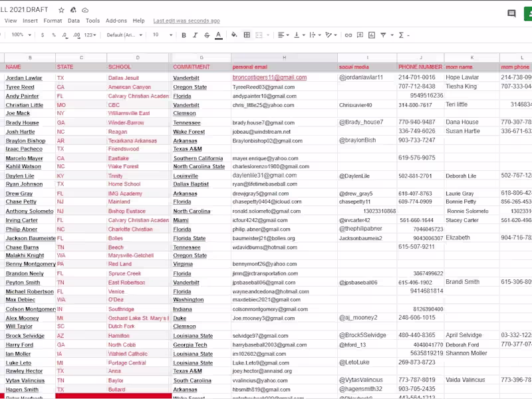
Task: Decrease decimal places
Action: (x=65, y=35)
